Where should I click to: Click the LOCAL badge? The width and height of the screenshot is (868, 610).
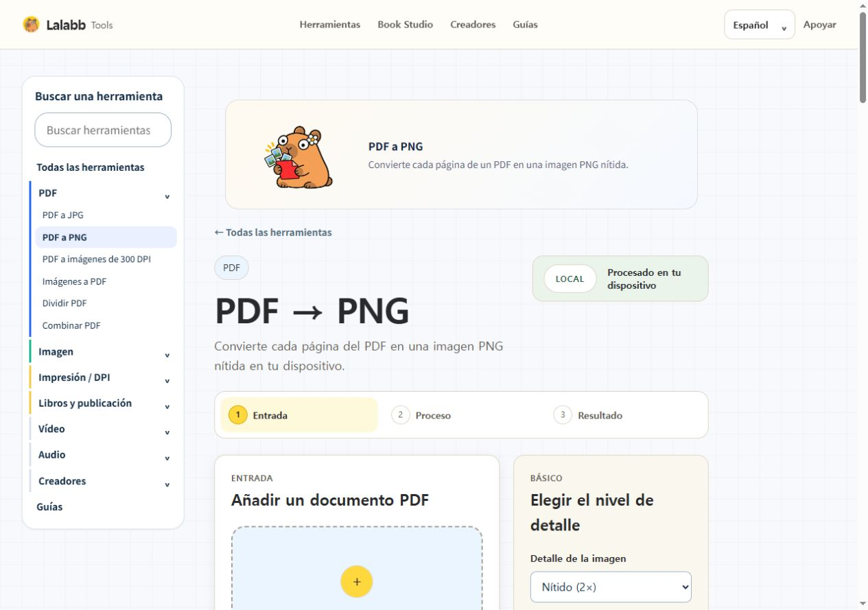(x=570, y=279)
